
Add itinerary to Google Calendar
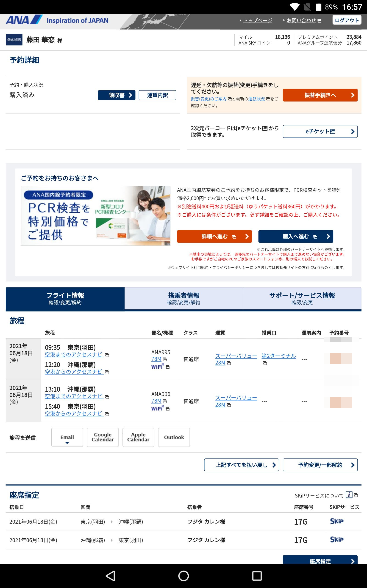tap(103, 437)
